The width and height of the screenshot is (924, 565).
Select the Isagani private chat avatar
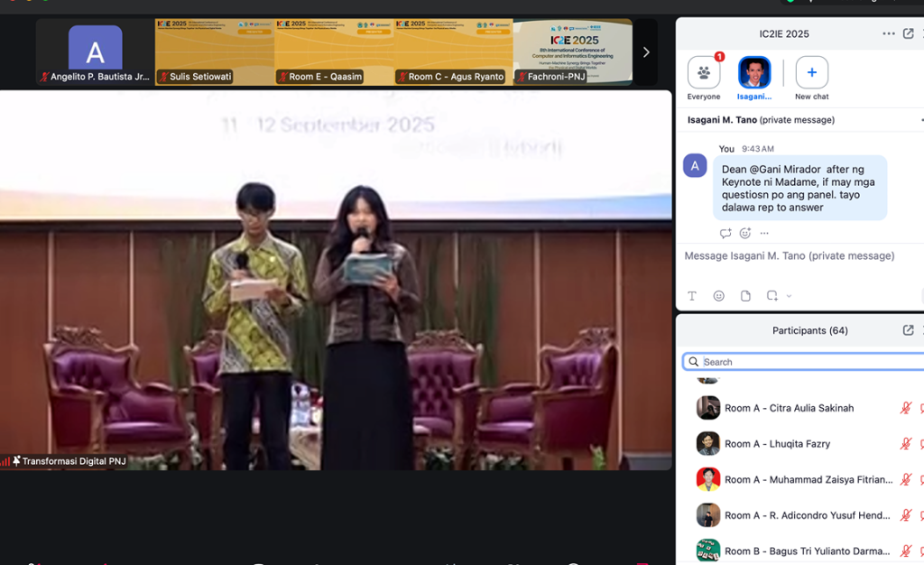[754, 73]
